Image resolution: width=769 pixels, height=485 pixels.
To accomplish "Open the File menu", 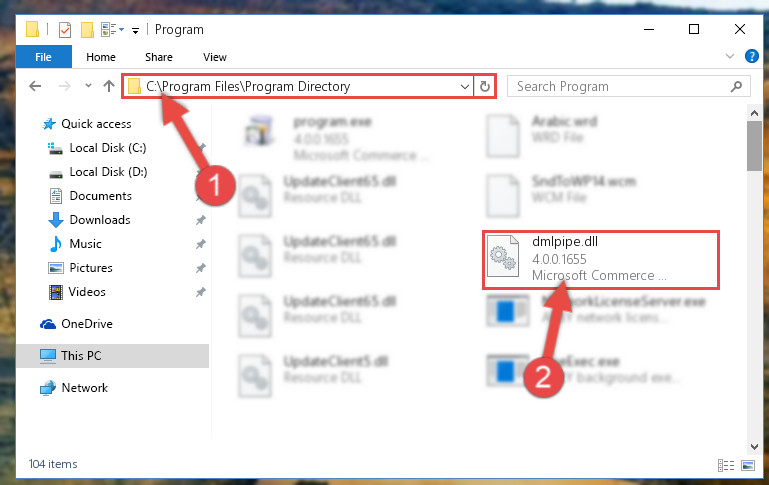I will 44,57.
